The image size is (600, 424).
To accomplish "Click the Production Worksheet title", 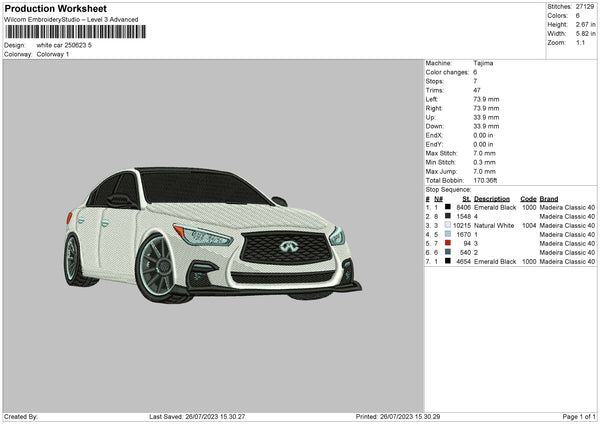I will [x=55, y=8].
